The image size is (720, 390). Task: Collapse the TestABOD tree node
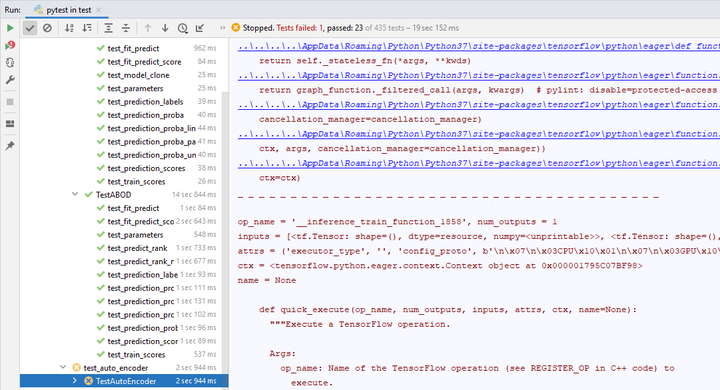point(75,194)
